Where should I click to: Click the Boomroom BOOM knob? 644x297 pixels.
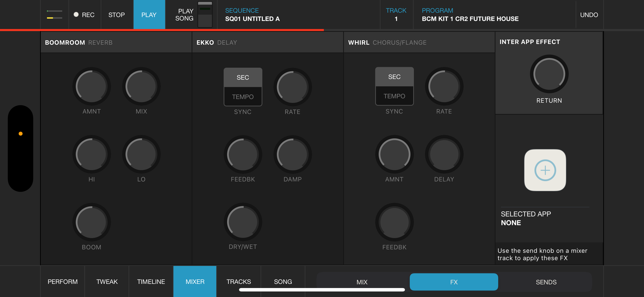pyautogui.click(x=91, y=222)
